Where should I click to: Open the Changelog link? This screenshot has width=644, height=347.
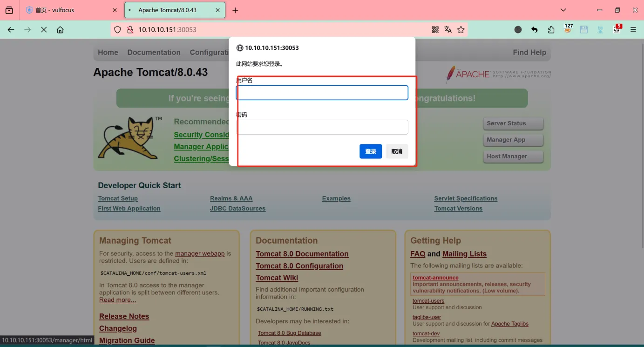coord(118,328)
